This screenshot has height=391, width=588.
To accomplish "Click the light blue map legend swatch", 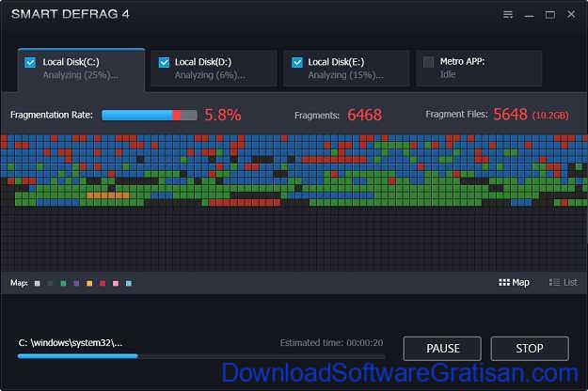I will point(129,283).
